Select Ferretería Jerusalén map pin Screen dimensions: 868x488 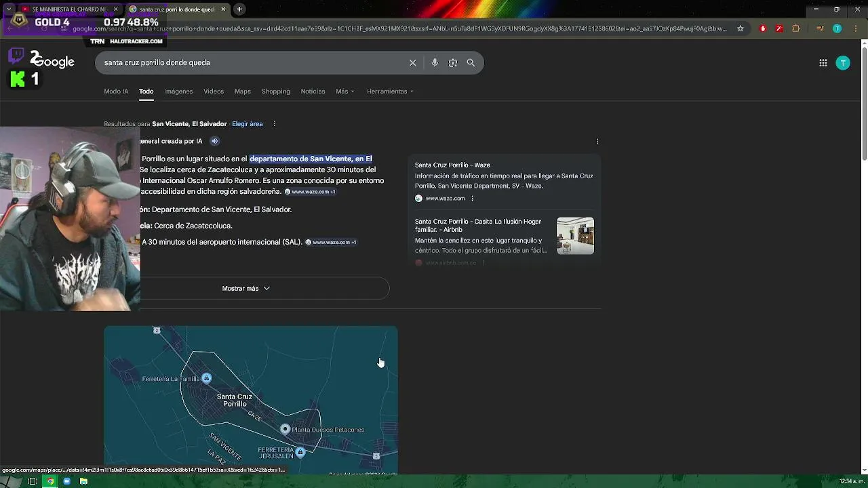point(300,452)
